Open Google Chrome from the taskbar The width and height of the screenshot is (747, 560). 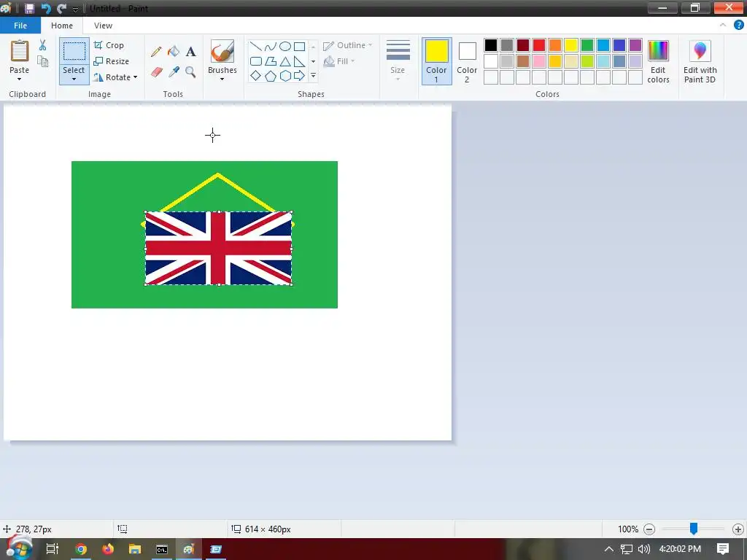pos(81,549)
